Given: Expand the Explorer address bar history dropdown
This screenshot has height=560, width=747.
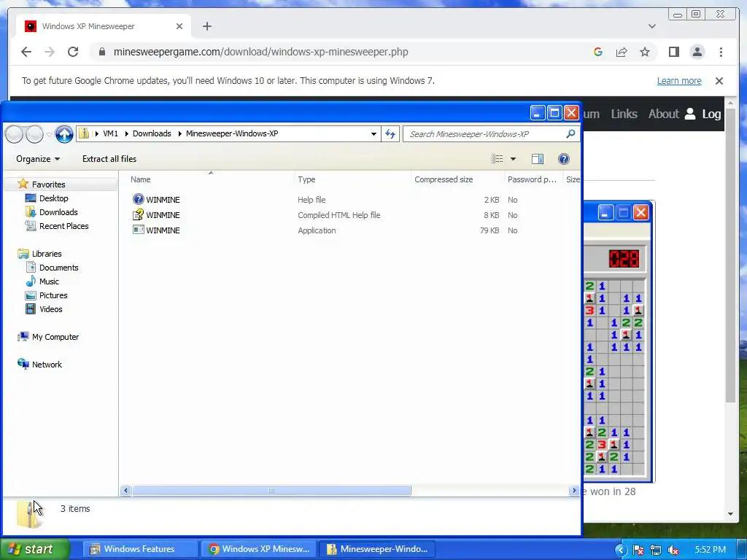Looking at the screenshot, I should point(373,134).
